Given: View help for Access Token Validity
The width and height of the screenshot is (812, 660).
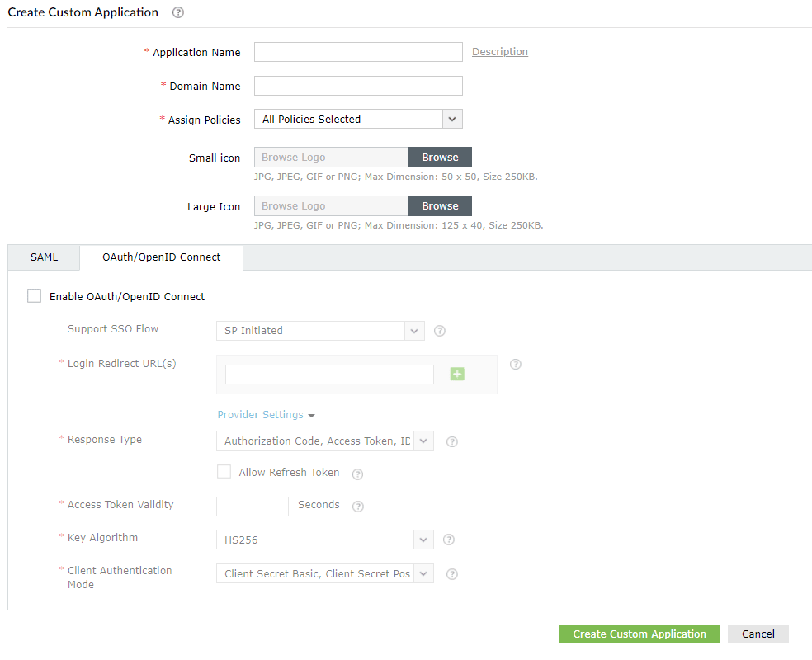Looking at the screenshot, I should (x=357, y=506).
